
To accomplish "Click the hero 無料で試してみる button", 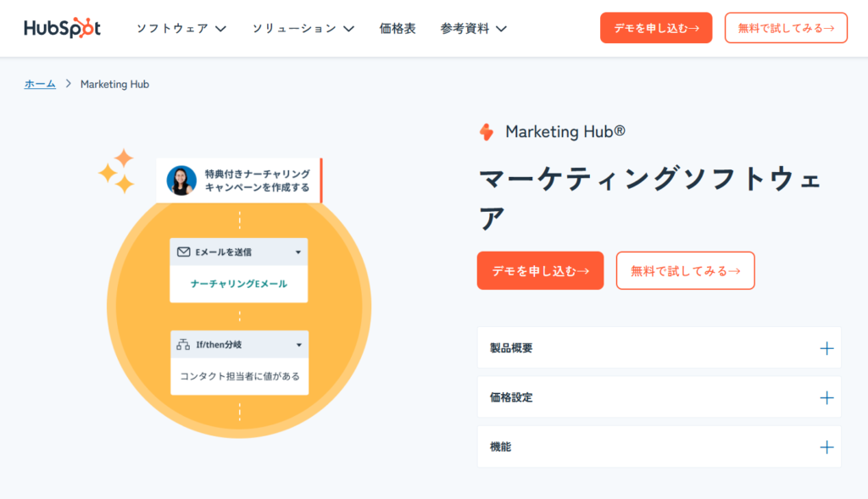I will click(x=685, y=270).
